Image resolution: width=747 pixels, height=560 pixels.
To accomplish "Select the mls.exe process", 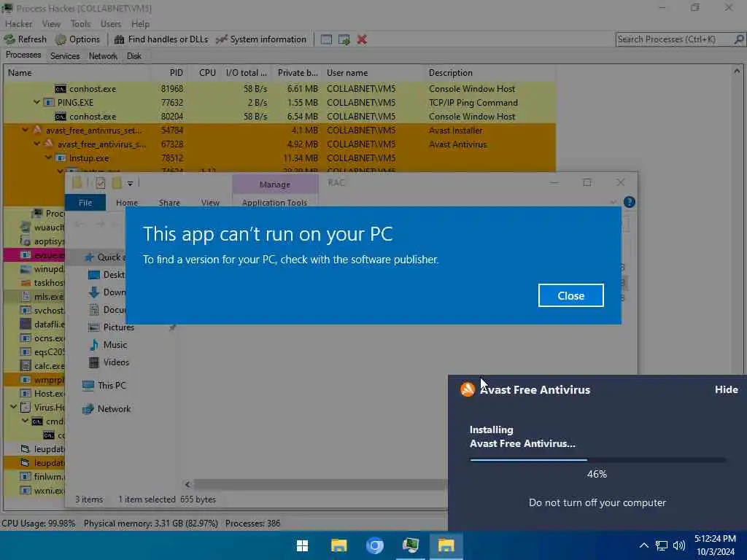I will coord(34,296).
